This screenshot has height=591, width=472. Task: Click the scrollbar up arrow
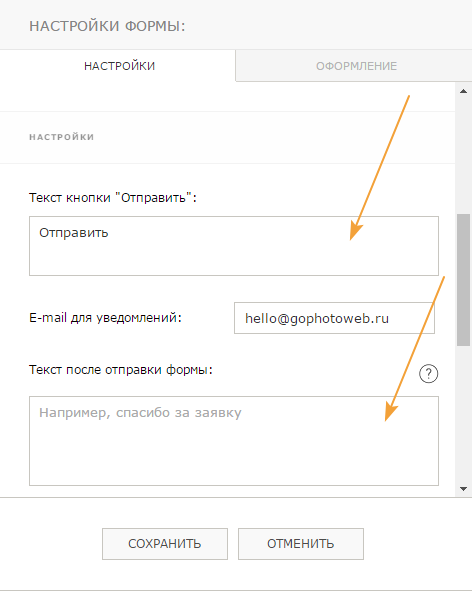coord(463,91)
